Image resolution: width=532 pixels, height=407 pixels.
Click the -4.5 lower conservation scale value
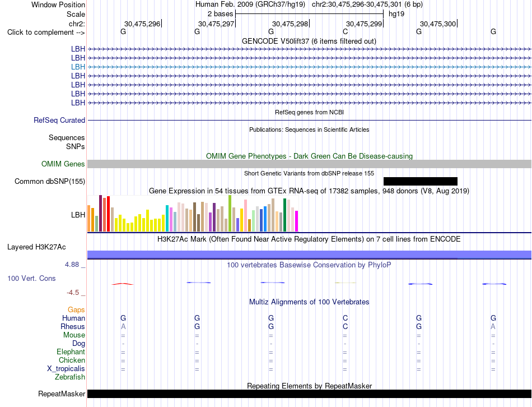pos(73,293)
